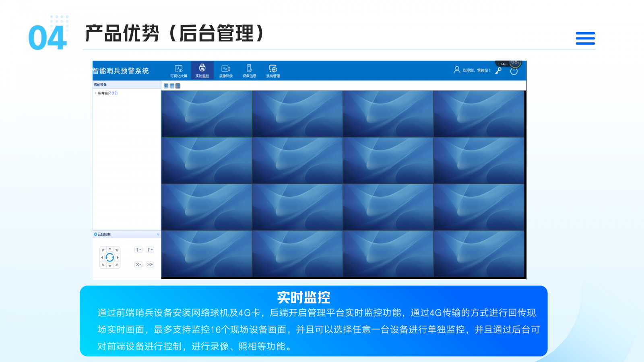This screenshot has width=644, height=362.
Task: Select the last video pane in the bottom row
Action: click(479, 253)
